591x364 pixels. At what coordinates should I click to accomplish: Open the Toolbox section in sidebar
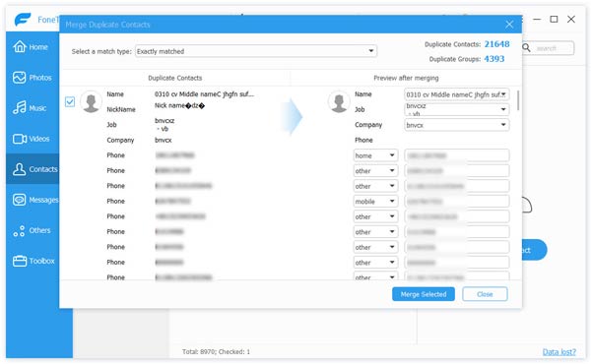(33, 261)
